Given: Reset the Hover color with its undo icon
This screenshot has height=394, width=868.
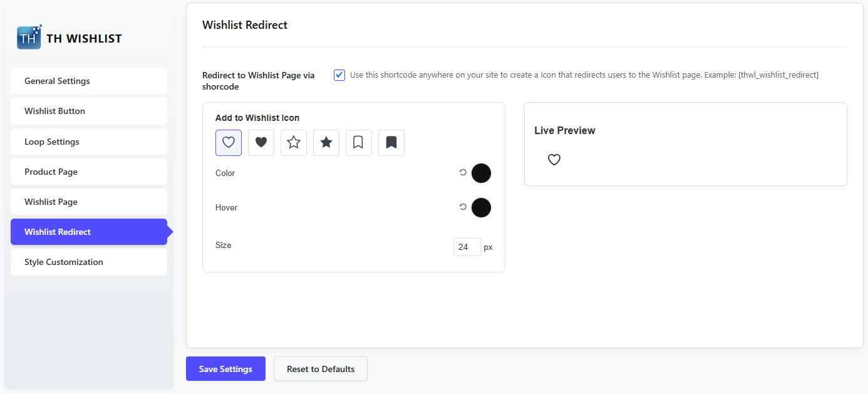Looking at the screenshot, I should coord(463,207).
